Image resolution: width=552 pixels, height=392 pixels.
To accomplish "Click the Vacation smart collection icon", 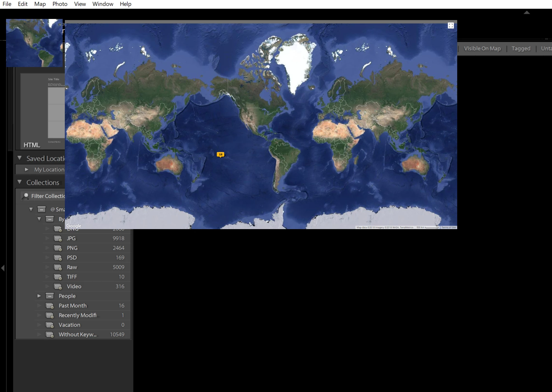I will coord(50,325).
